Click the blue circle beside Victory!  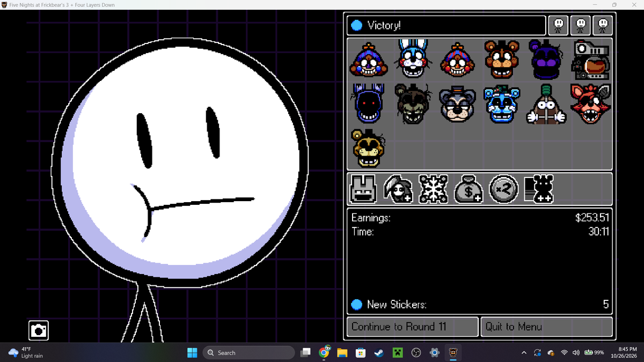point(356,25)
